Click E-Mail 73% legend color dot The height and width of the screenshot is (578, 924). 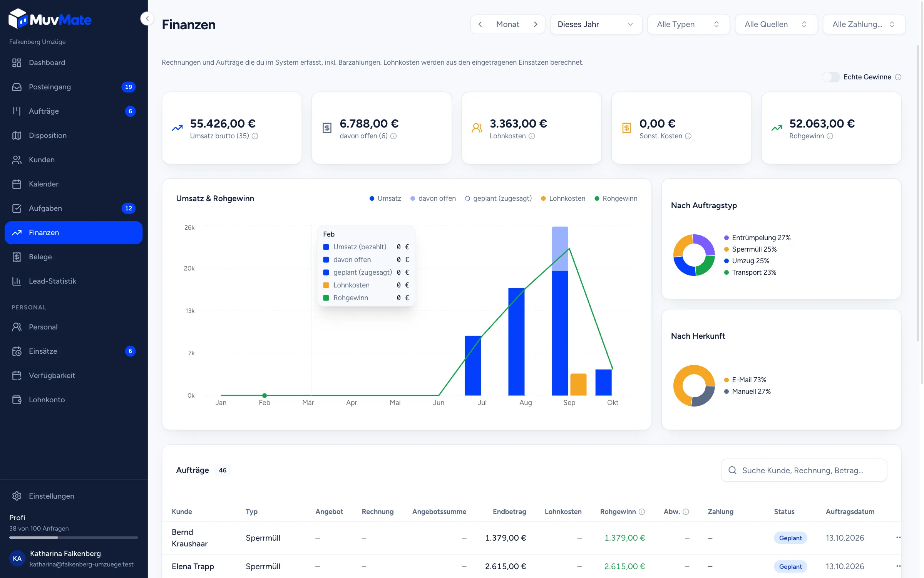[x=726, y=380]
